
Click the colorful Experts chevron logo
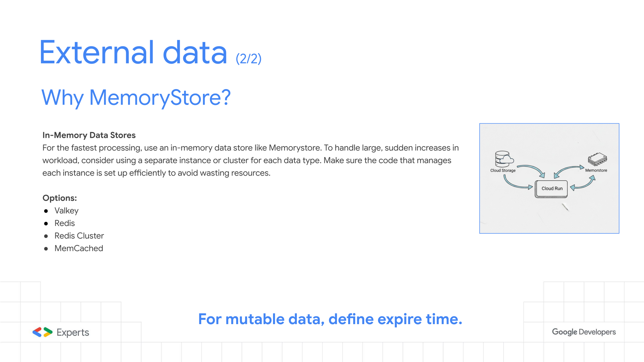[42, 332]
